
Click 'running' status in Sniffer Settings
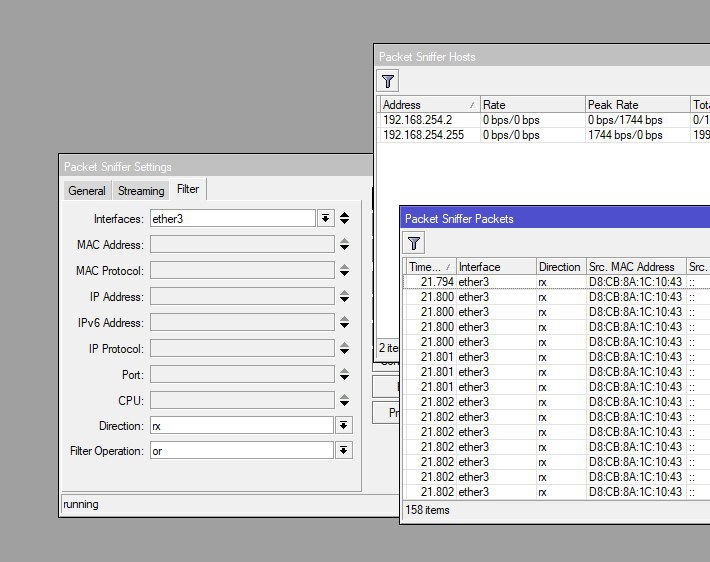pyautogui.click(x=81, y=504)
